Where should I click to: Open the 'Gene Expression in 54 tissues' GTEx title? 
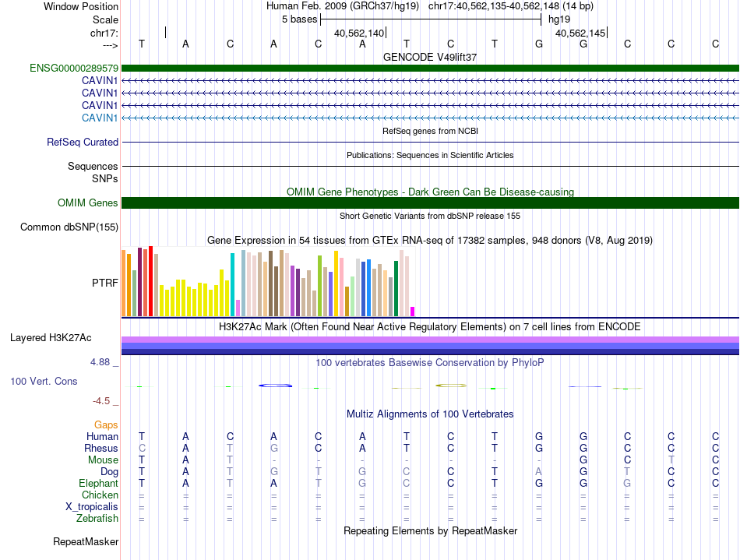click(x=430, y=240)
